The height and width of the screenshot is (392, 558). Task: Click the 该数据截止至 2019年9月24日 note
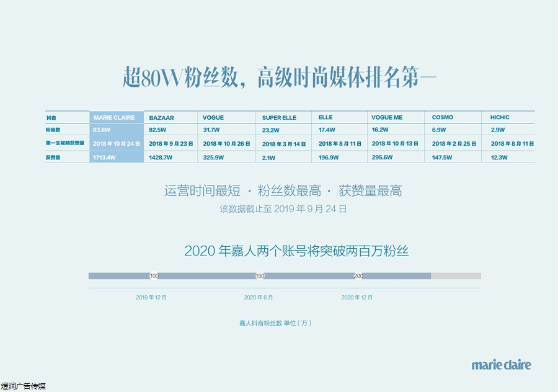coord(283,209)
